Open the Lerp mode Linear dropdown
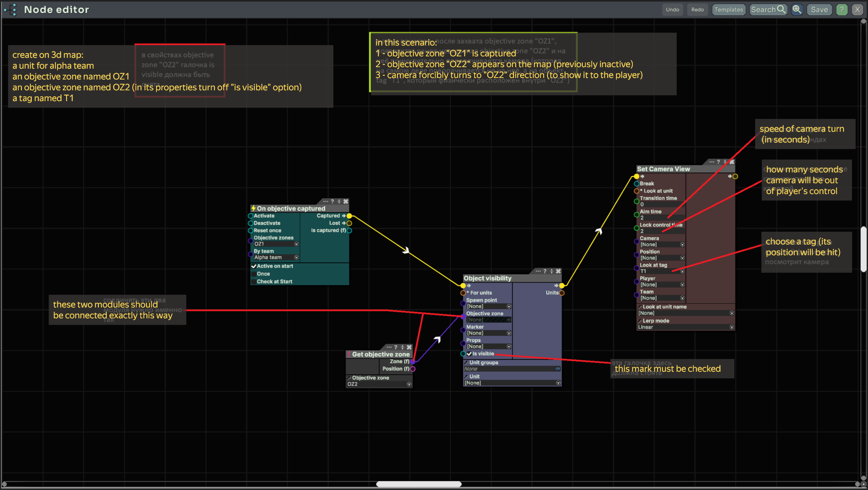 tap(731, 327)
